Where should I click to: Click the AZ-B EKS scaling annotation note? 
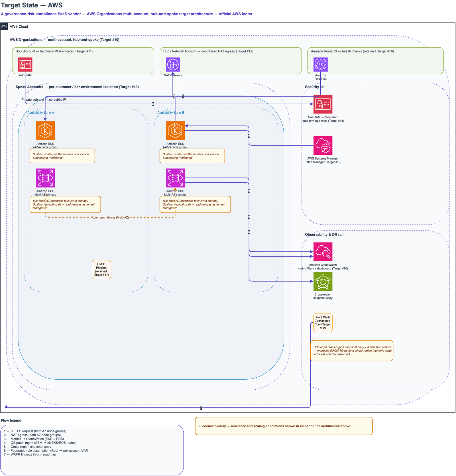tap(192, 156)
